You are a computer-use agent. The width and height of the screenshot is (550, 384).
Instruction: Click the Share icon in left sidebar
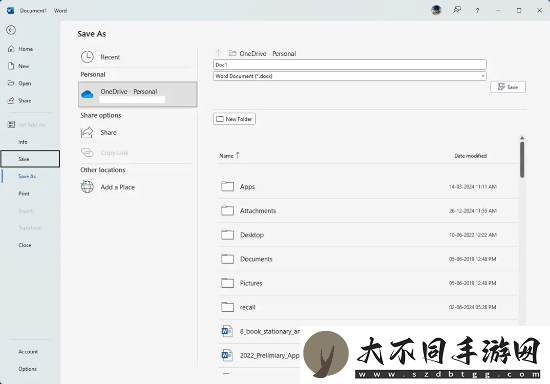tap(11, 100)
